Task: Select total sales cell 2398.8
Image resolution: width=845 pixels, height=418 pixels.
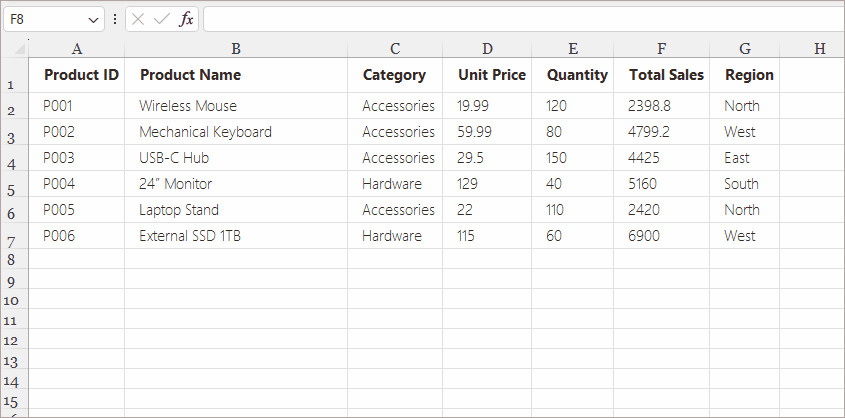Action: [662, 106]
